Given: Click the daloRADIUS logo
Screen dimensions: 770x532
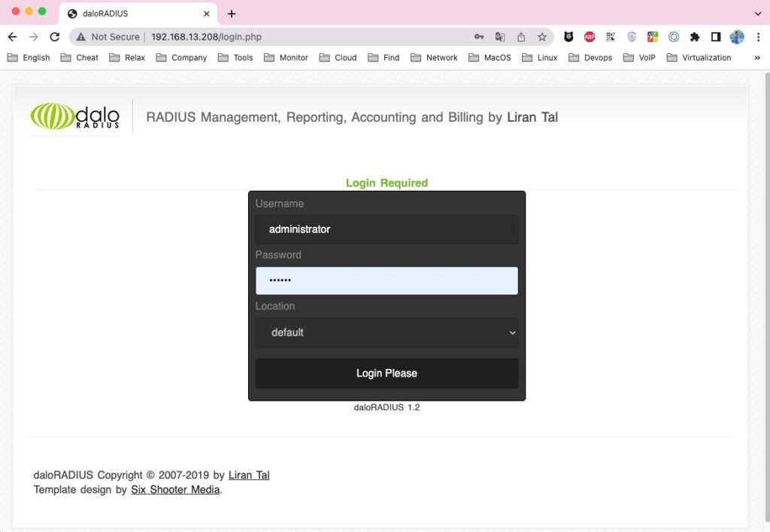Looking at the screenshot, I should (x=74, y=116).
